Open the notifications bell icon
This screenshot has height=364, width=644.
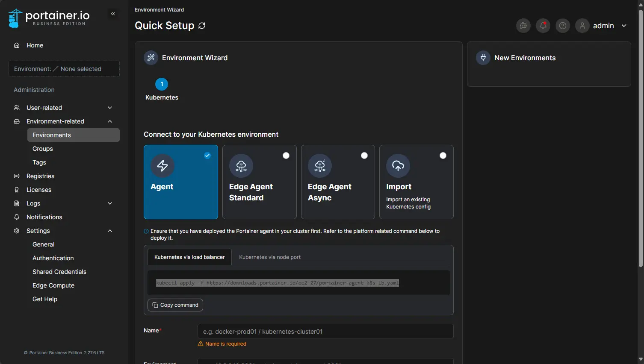click(543, 26)
